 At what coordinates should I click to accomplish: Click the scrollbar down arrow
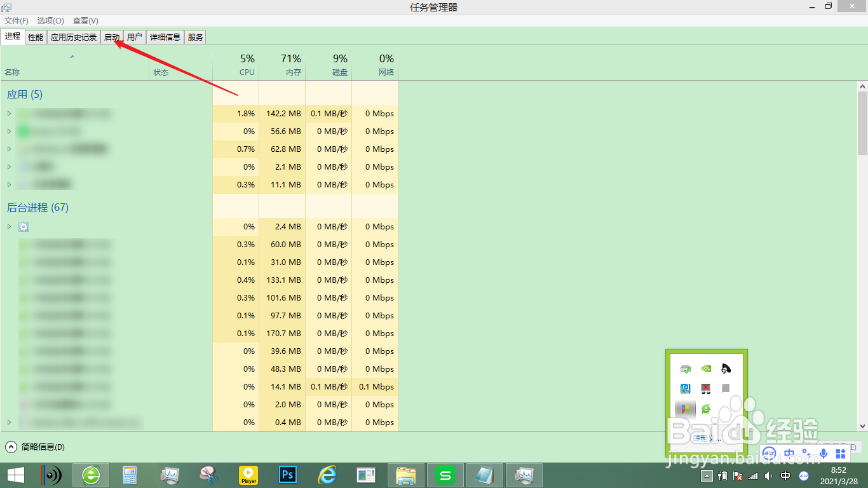(x=862, y=426)
